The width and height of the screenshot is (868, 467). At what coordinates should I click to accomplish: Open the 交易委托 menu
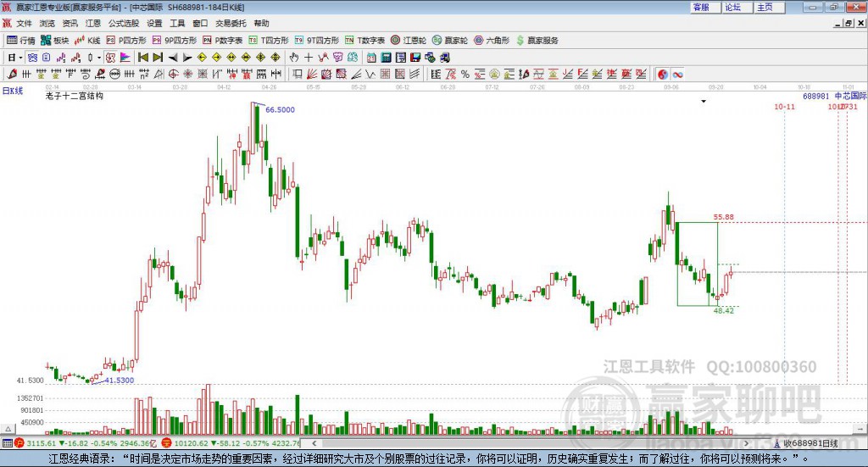231,23
